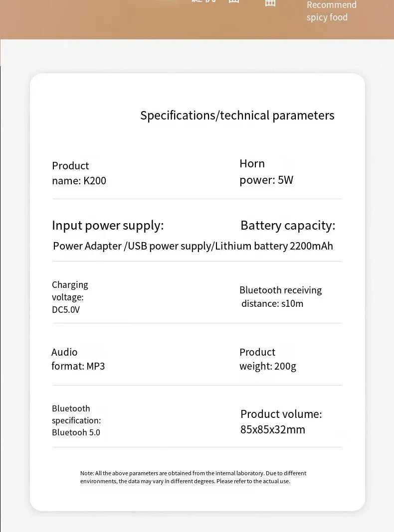Click the "K200" model number
394x532 pixels.
95,181
